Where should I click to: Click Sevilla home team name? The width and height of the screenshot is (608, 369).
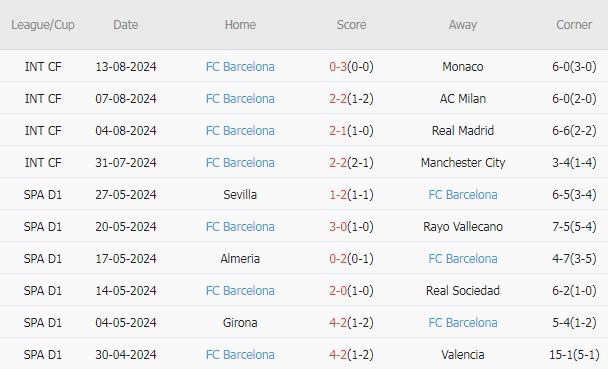pyautogui.click(x=240, y=195)
